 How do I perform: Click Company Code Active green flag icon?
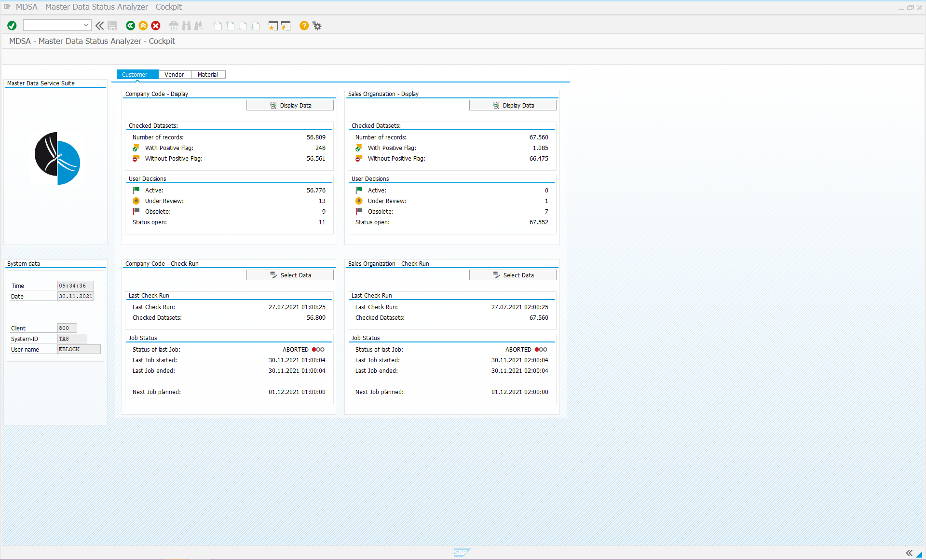136,190
